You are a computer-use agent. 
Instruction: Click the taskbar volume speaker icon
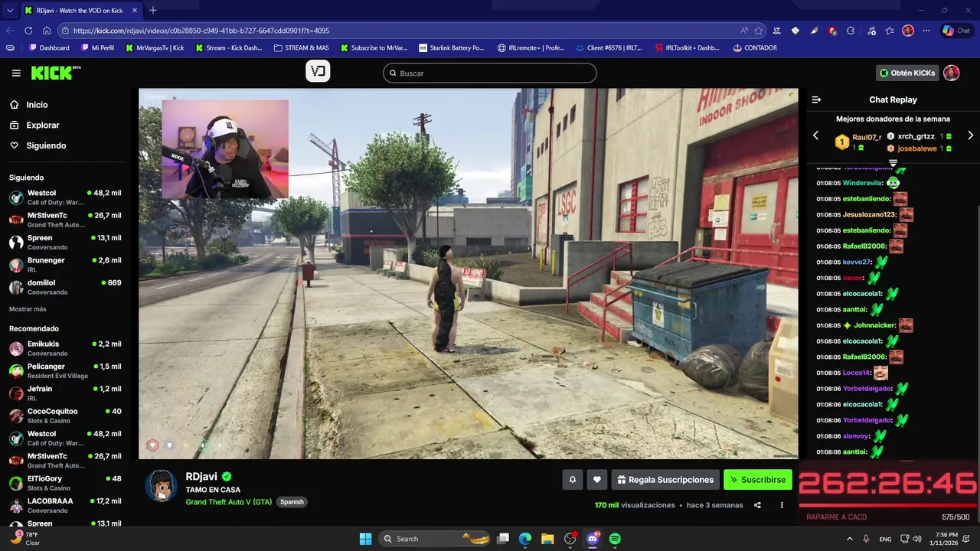[x=917, y=539]
